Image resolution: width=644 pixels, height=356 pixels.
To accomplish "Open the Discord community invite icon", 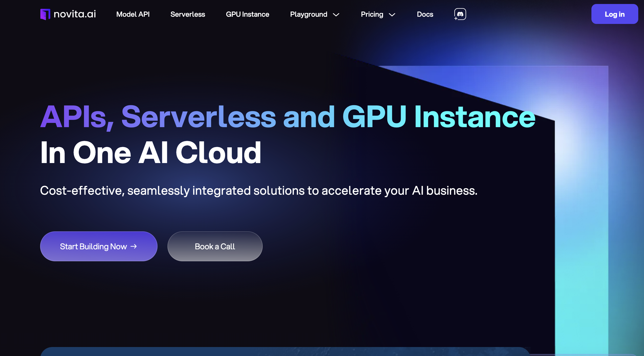I will (x=460, y=14).
